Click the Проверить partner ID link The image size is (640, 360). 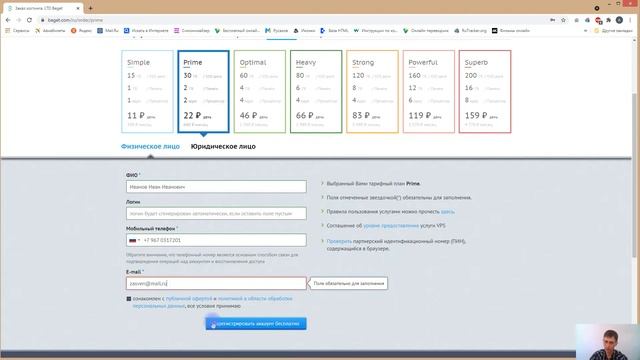(339, 241)
